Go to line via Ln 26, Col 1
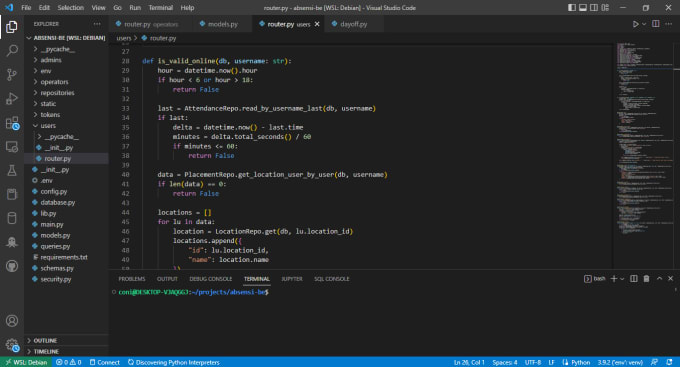 pos(469,362)
